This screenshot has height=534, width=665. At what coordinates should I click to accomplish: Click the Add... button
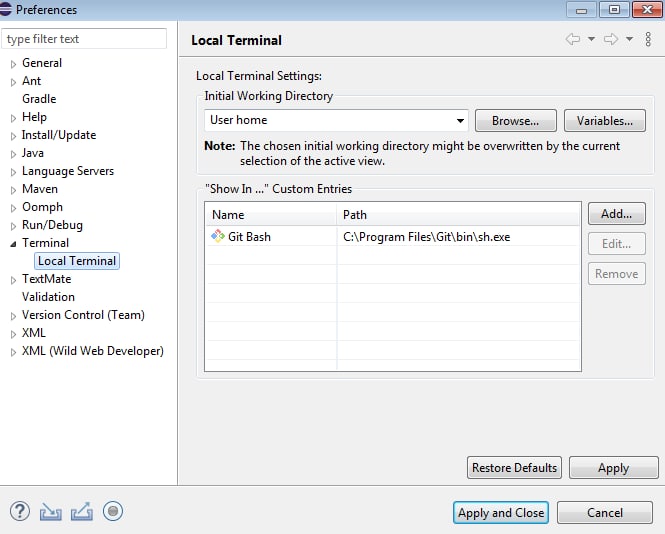coord(617,214)
